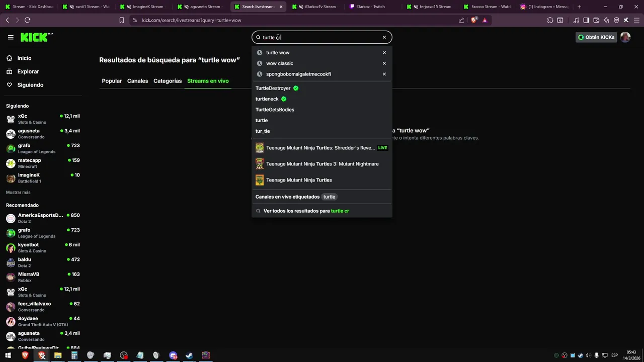Switch to the Instagram browser tab
Image resolution: width=644 pixels, height=362 pixels.
545,7
